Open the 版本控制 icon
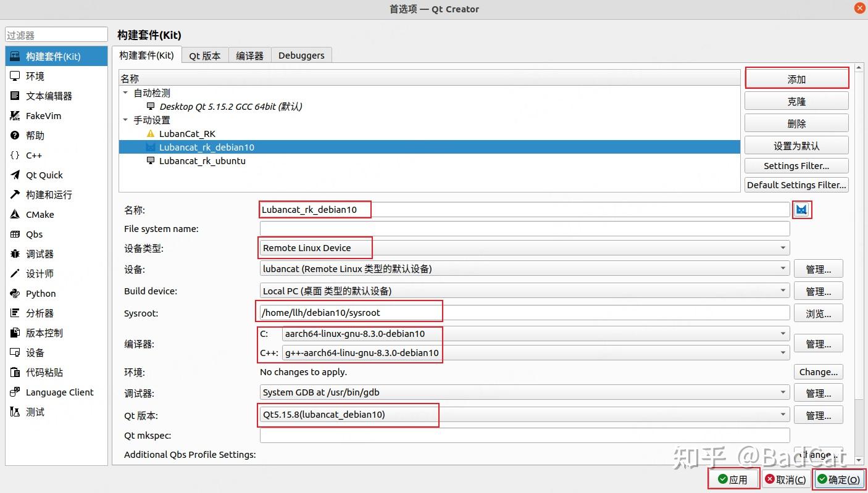 [15, 333]
